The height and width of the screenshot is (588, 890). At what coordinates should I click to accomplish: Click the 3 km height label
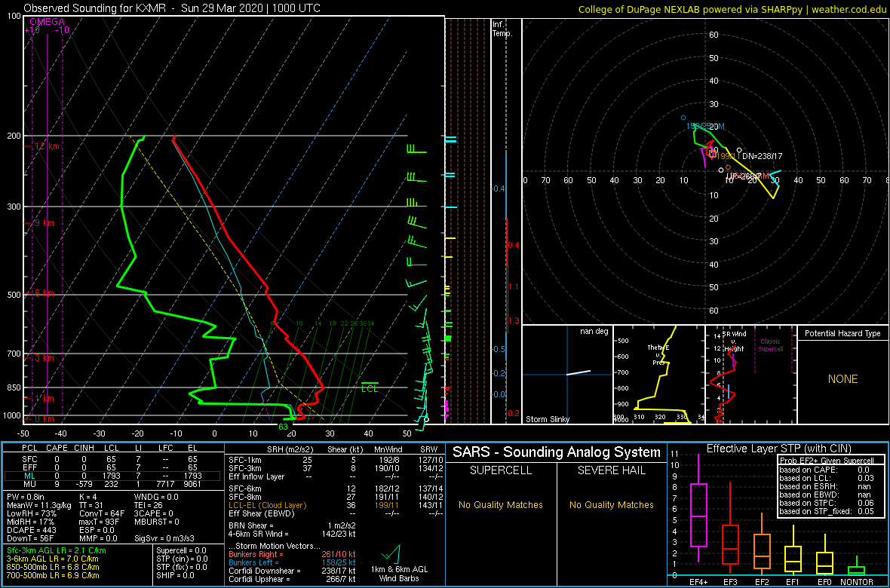click(x=44, y=358)
